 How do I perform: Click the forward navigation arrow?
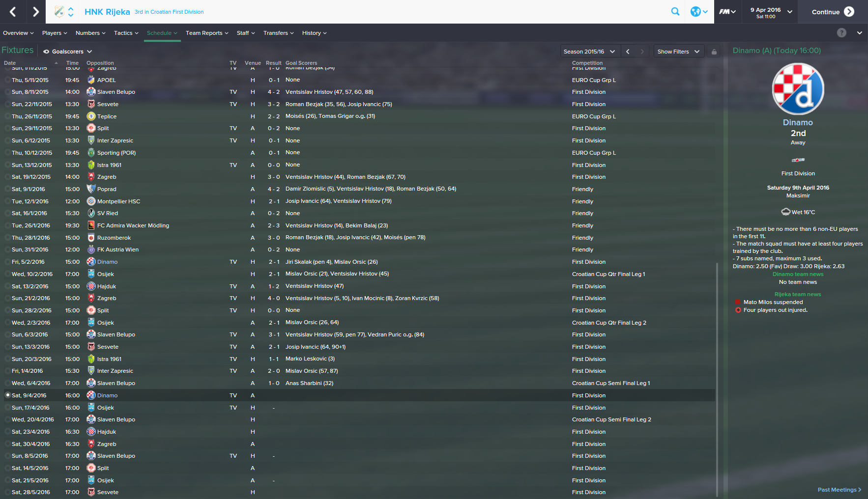click(x=35, y=12)
